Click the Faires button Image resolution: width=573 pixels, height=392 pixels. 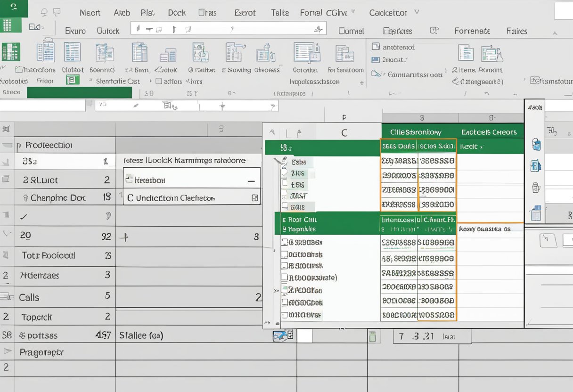pyautogui.click(x=516, y=31)
